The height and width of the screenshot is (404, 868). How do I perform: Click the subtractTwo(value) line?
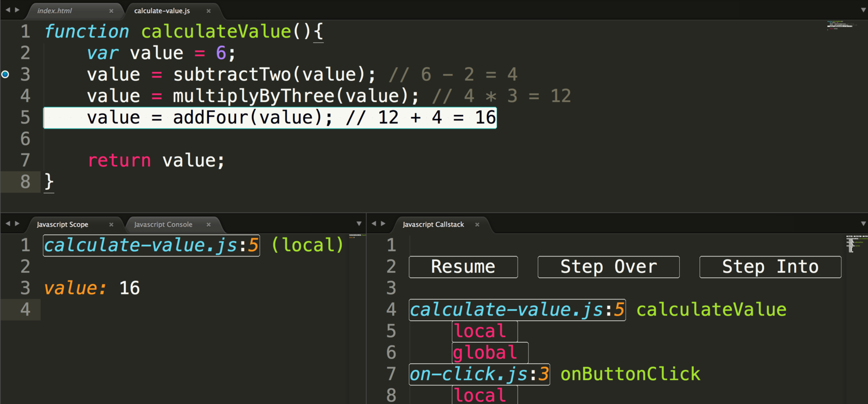point(302,74)
